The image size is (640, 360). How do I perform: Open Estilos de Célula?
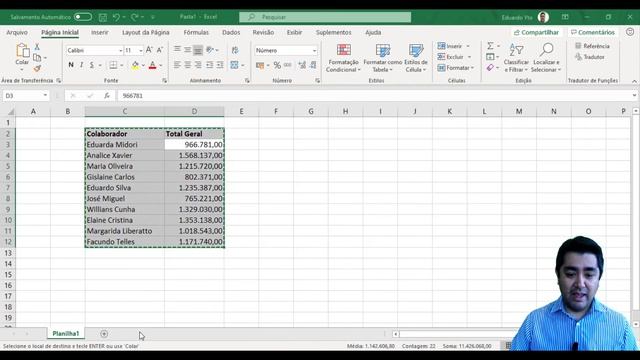click(x=416, y=58)
